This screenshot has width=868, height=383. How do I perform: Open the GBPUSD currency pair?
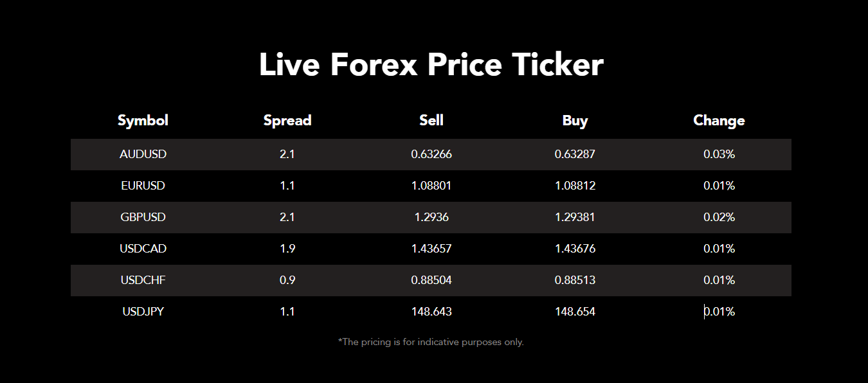click(x=143, y=217)
